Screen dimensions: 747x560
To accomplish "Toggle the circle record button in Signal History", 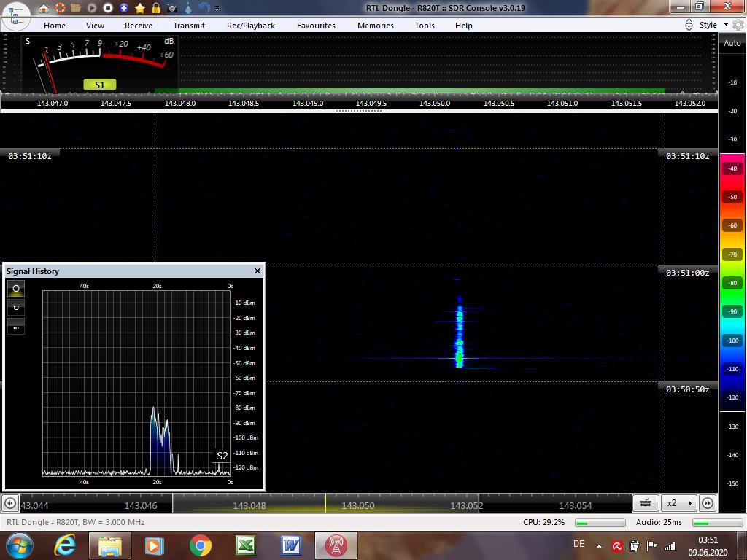I will point(16,289).
